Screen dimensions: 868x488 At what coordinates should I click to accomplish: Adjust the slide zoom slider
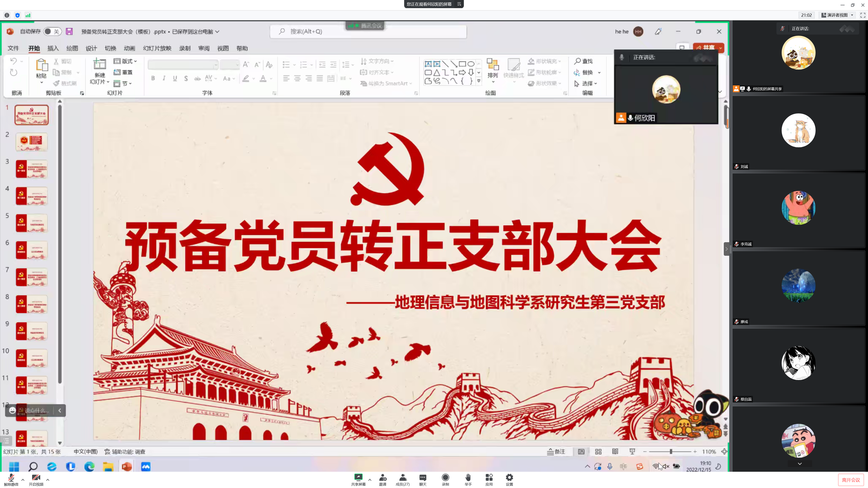(670, 452)
